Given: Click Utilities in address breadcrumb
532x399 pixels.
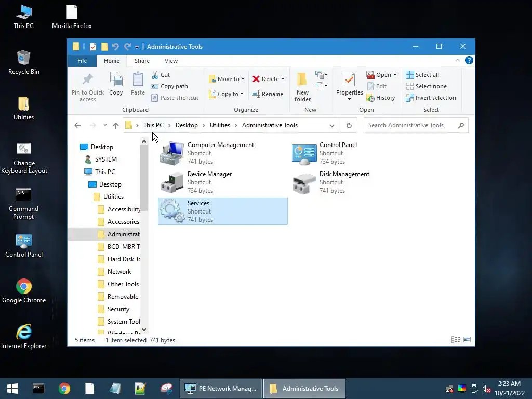Looking at the screenshot, I should pyautogui.click(x=220, y=125).
